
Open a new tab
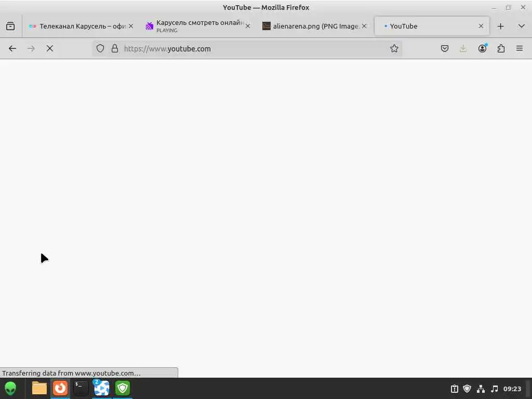coord(500,26)
